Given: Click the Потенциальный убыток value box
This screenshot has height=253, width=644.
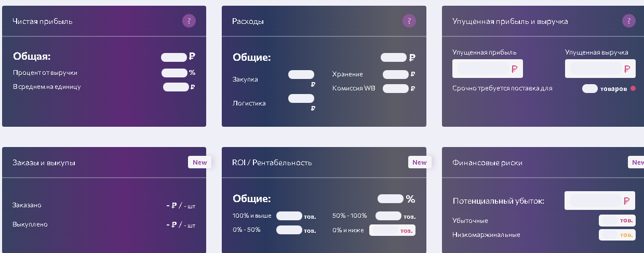Looking at the screenshot, I should tap(599, 201).
